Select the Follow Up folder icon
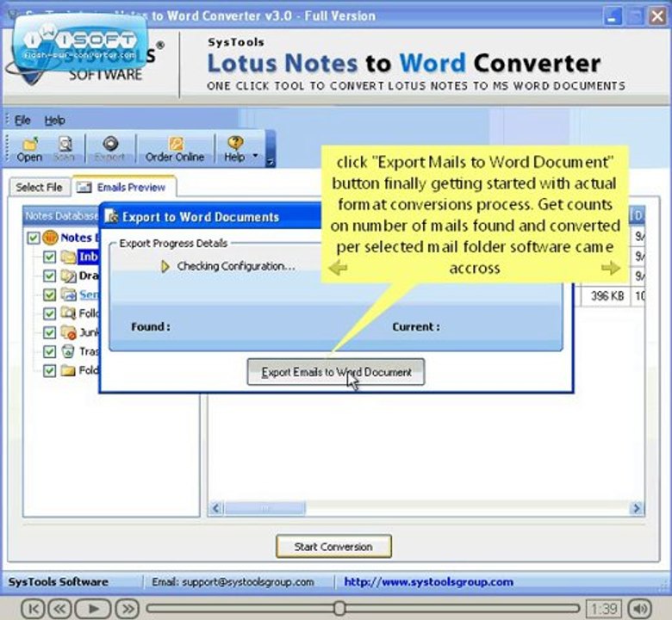This screenshot has height=620, width=672. pyautogui.click(x=68, y=313)
